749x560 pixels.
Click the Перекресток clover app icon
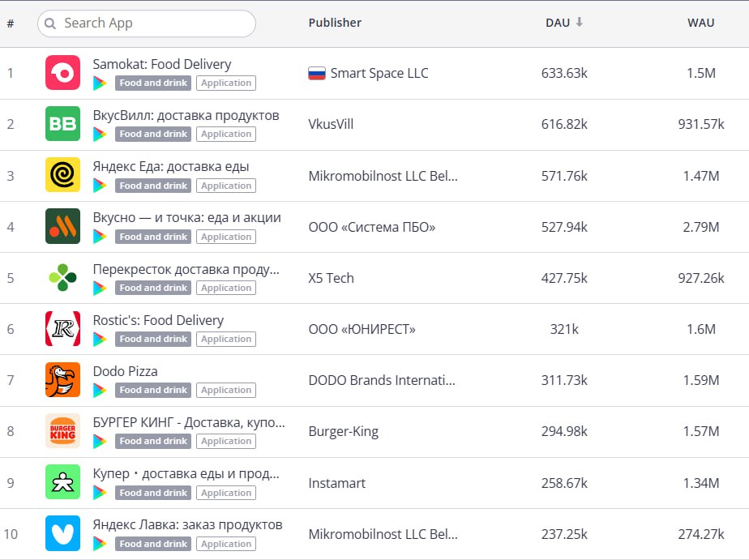click(62, 277)
